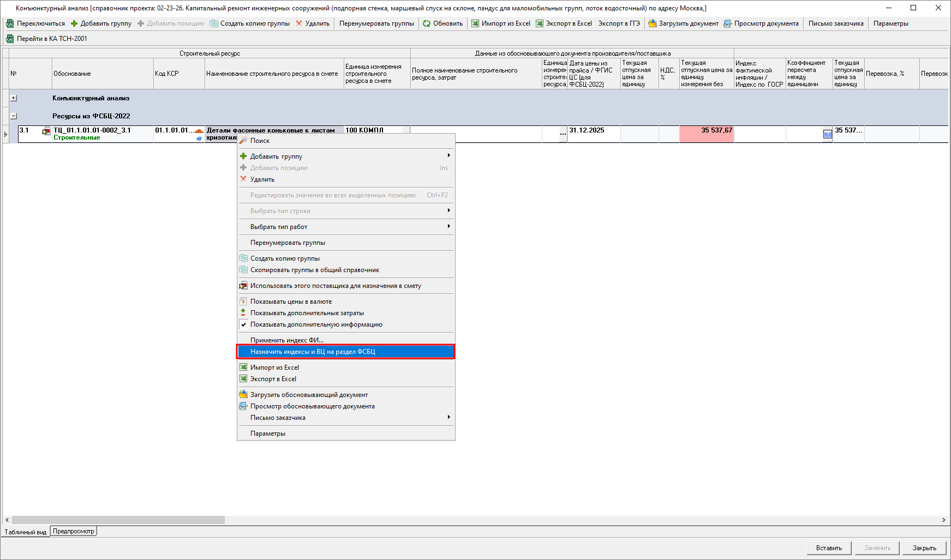Click the red X icon in context menu
This screenshot has height=560, width=951.
tap(243, 179)
